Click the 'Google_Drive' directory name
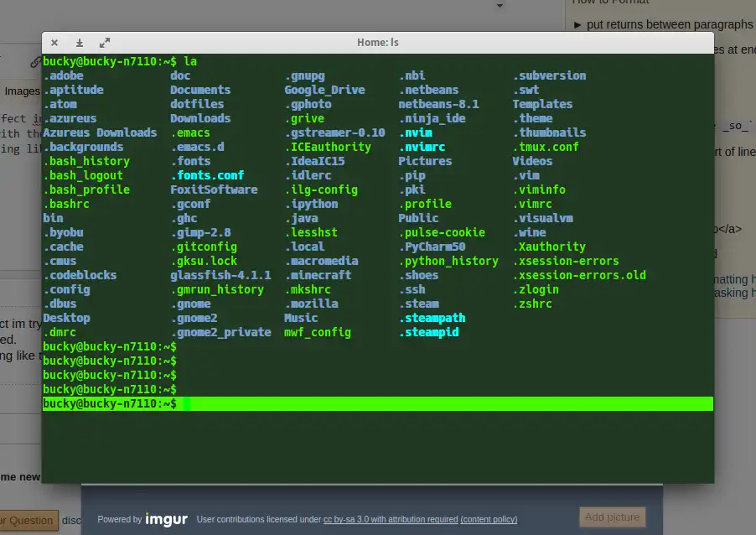756x535 pixels. point(324,90)
